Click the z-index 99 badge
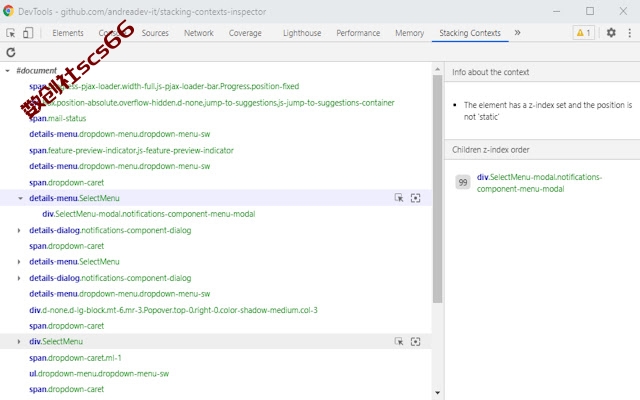This screenshot has height=400, width=640. point(463,182)
